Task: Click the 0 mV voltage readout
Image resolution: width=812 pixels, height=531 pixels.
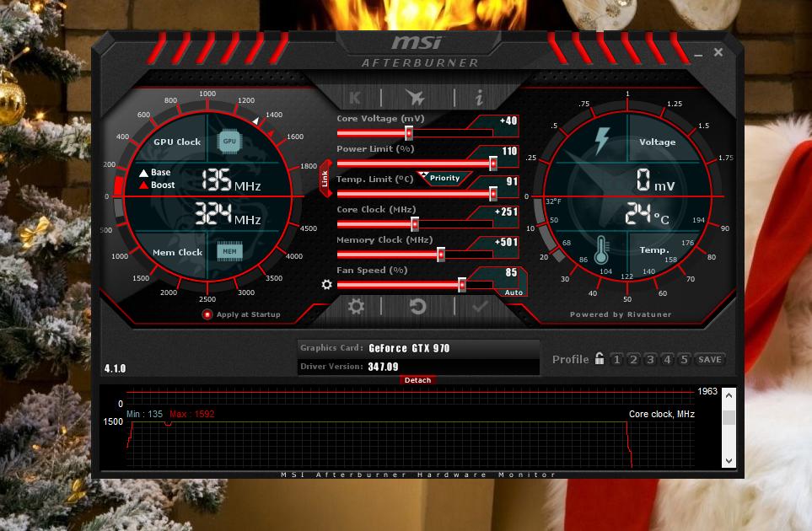Action: [x=656, y=180]
